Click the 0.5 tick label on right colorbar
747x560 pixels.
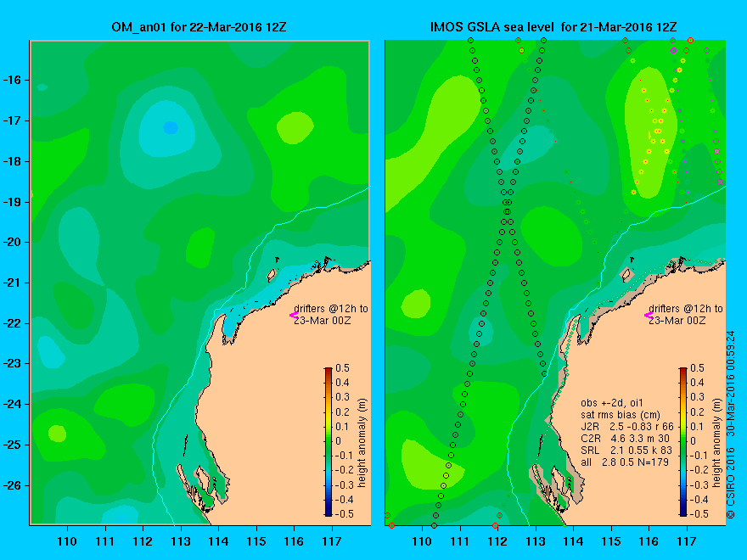click(698, 368)
